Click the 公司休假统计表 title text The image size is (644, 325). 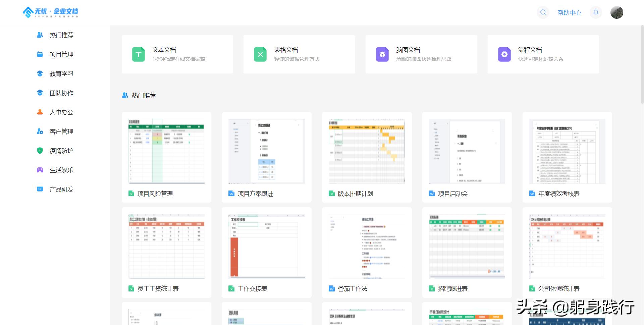pyautogui.click(x=559, y=288)
